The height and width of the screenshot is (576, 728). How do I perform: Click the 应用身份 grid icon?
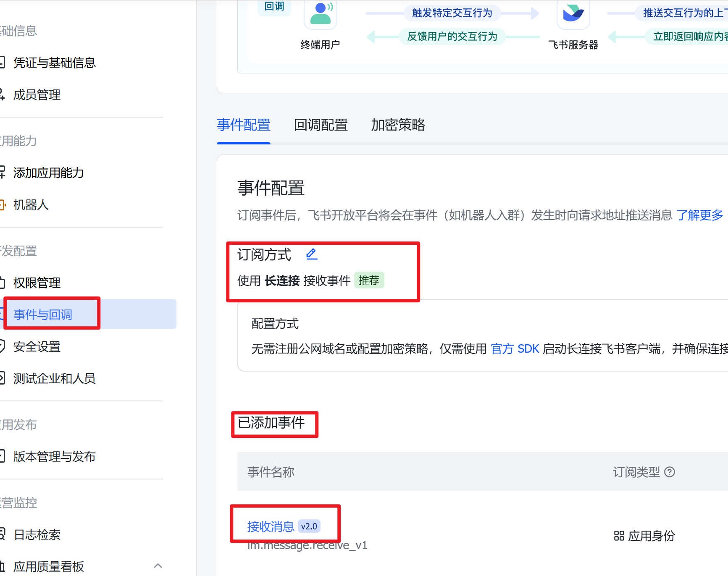coord(618,536)
